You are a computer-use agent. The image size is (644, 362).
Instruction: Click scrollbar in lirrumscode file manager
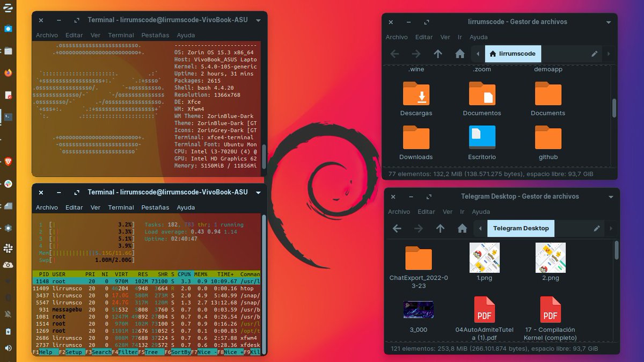point(614,108)
